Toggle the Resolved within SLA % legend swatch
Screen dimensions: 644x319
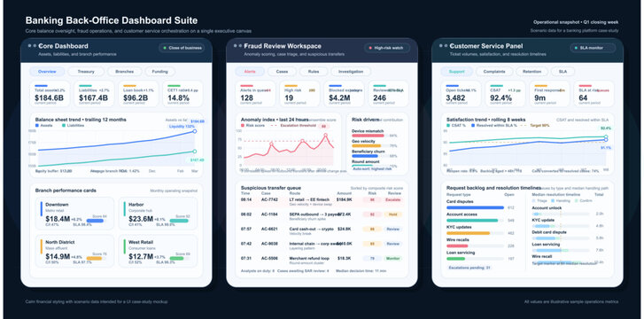473,125
